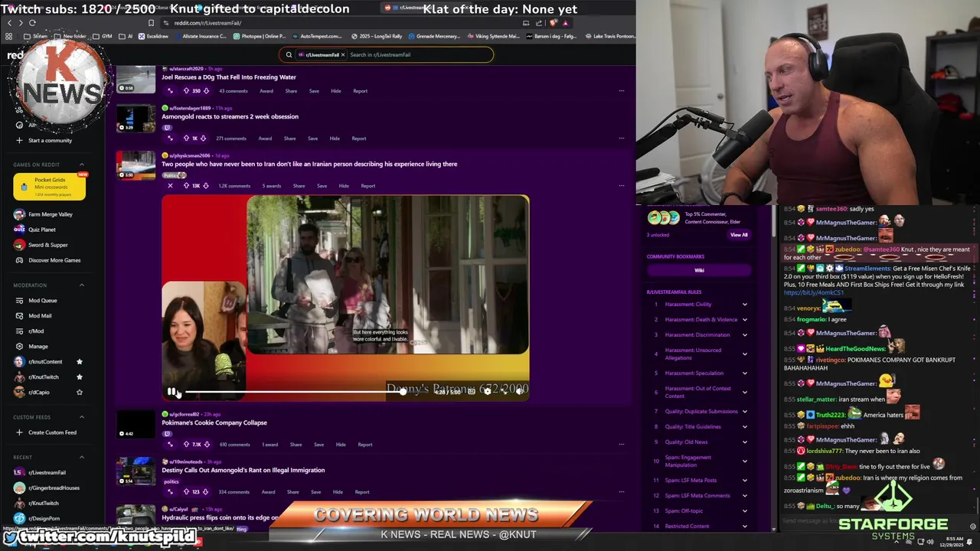
Task: Remove r/LivestreamFail filter from search box
Action: (342, 54)
